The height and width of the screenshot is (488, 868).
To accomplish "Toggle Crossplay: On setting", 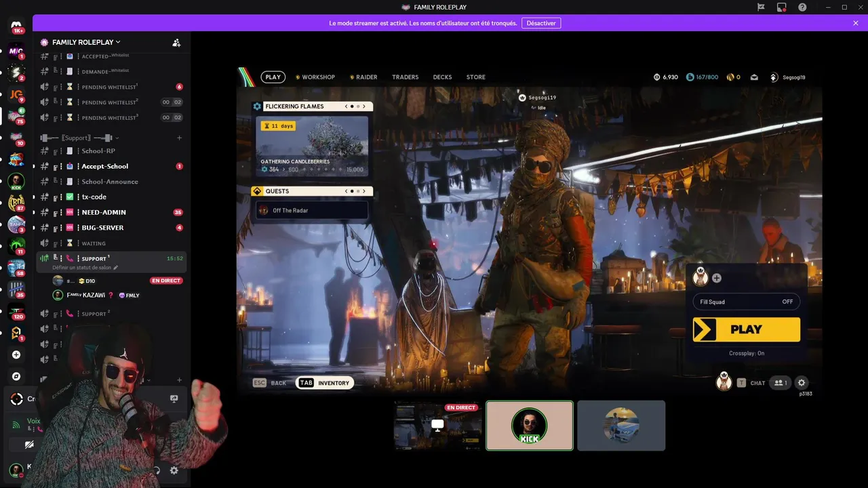I will coord(747,353).
